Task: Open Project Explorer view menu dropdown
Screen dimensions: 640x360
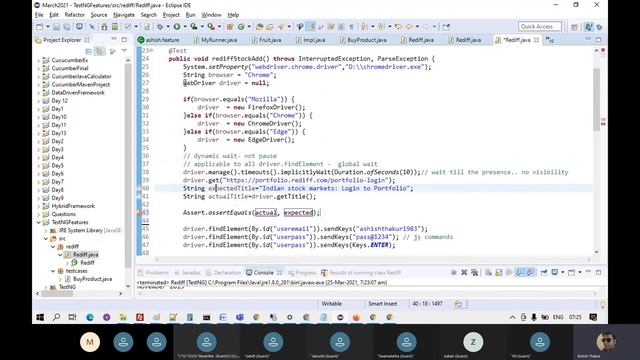Action: [x=124, y=51]
